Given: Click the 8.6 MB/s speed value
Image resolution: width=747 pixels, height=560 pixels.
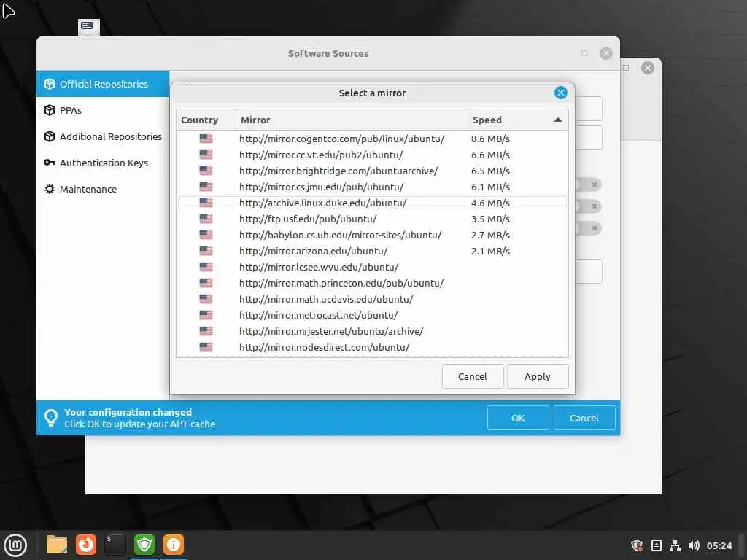Looking at the screenshot, I should [490, 139].
